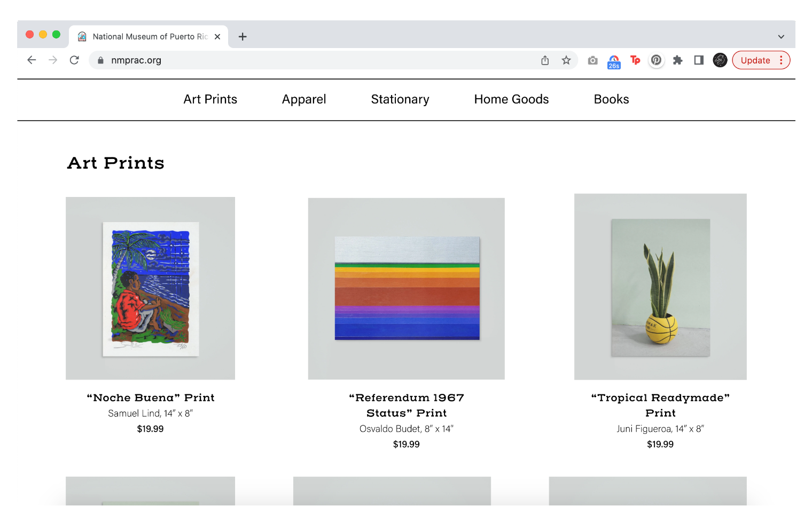This screenshot has height=530, width=812.
Task: Click the museum favicon on the tab
Action: [82, 36]
